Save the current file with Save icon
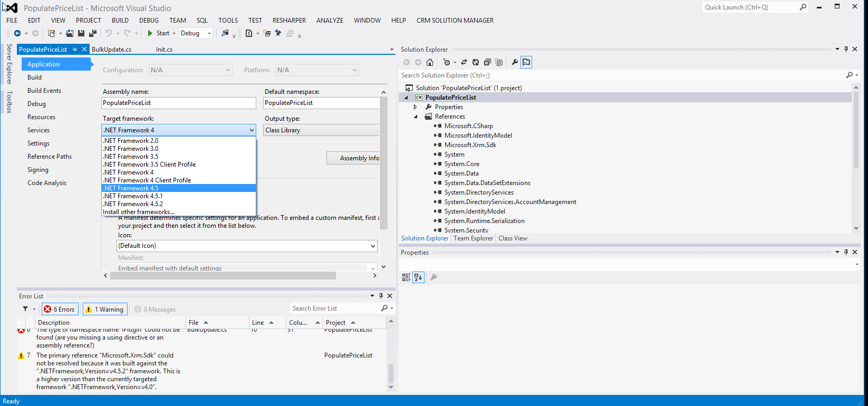The width and height of the screenshot is (868, 406). [x=81, y=33]
